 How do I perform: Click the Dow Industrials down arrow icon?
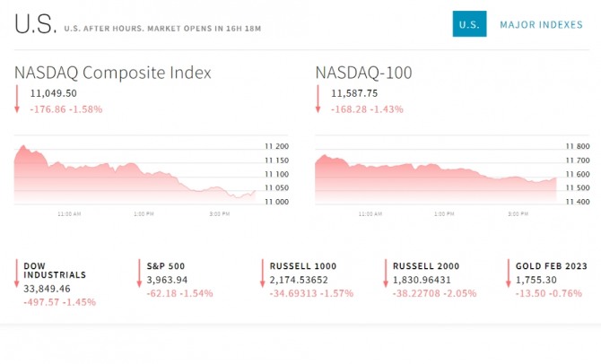[16, 273]
